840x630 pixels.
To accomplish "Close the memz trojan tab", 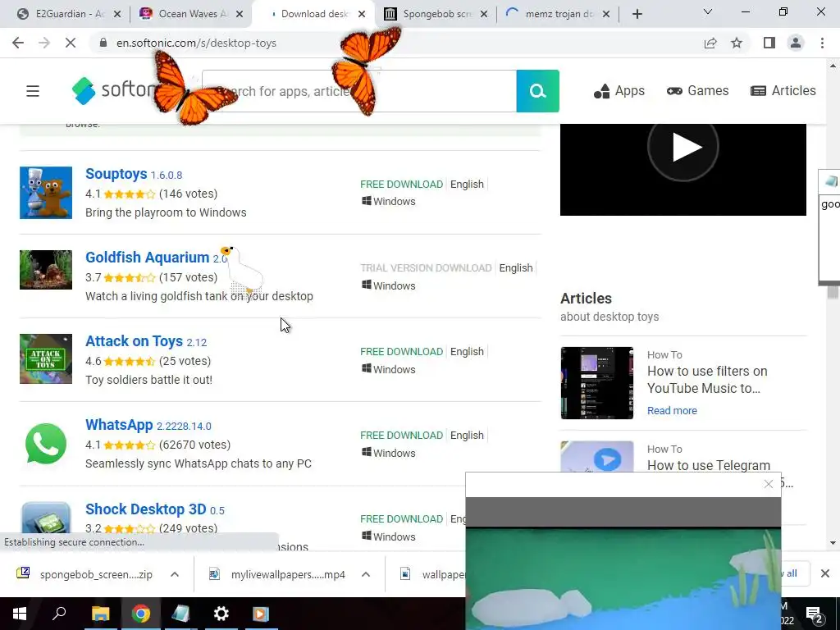I will pos(606,14).
